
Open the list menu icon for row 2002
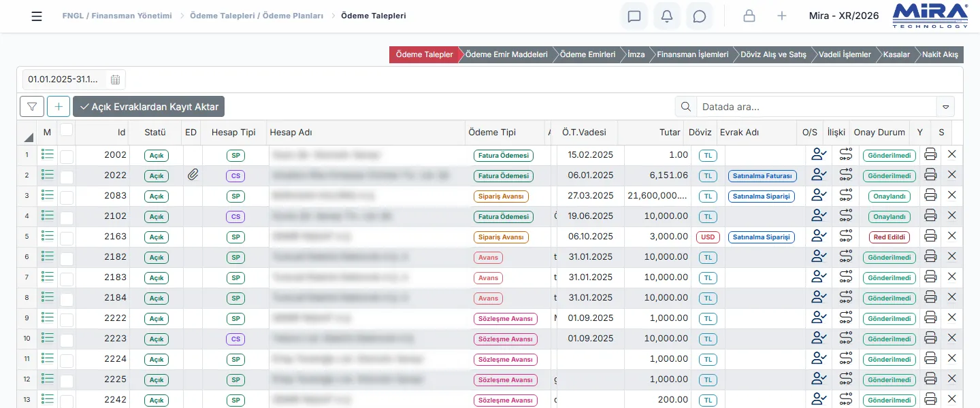[48, 155]
